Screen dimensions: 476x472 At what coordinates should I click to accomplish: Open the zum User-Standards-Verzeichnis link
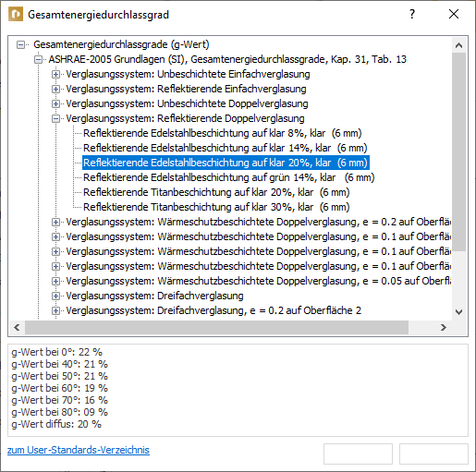coord(79,450)
